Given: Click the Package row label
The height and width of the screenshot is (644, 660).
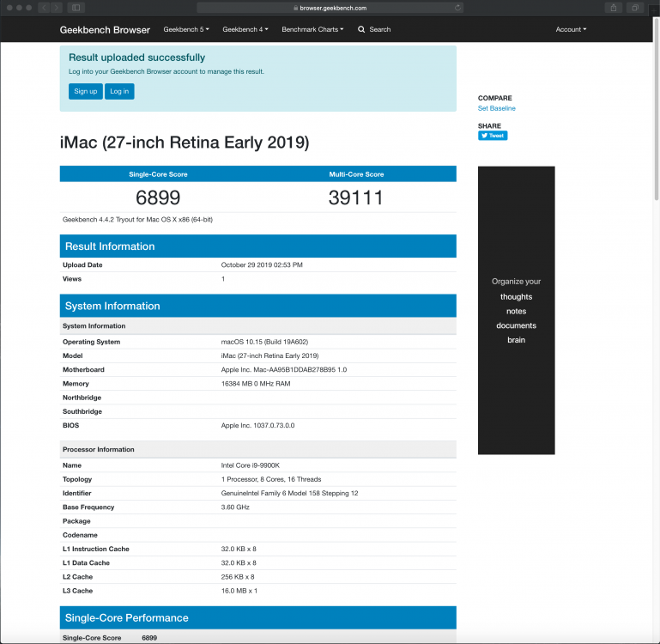Looking at the screenshot, I should tap(76, 520).
